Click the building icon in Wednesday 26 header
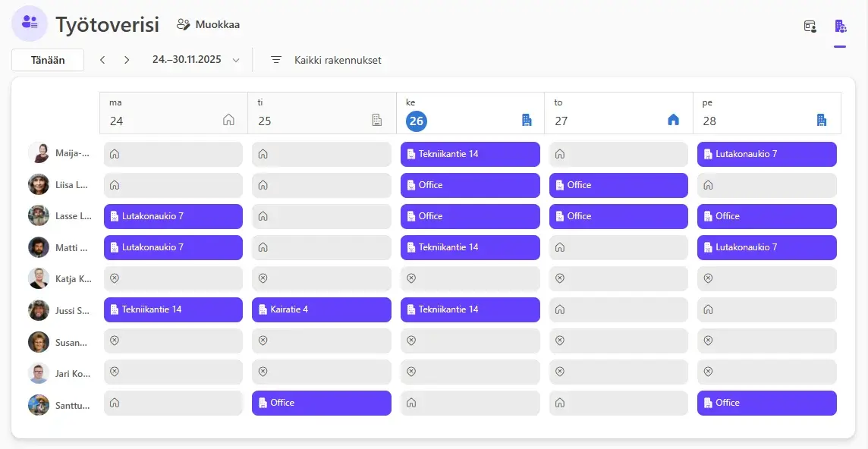Screen dimensions: 868x449 point(527,120)
